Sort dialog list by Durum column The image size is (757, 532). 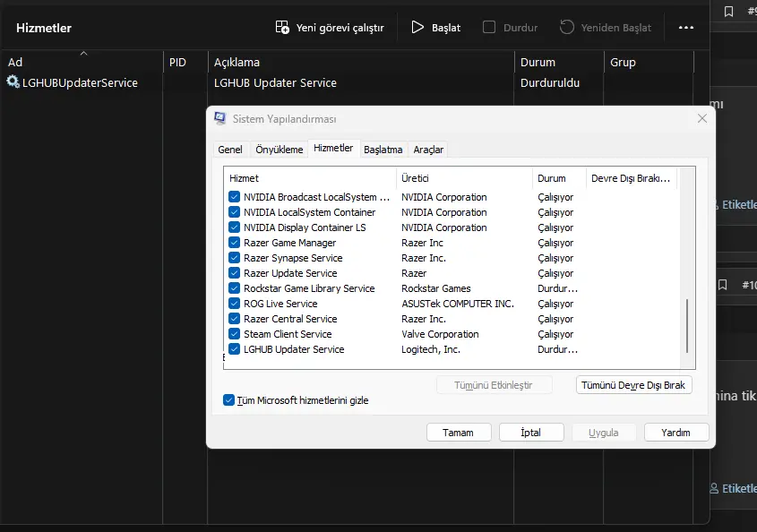click(x=559, y=178)
